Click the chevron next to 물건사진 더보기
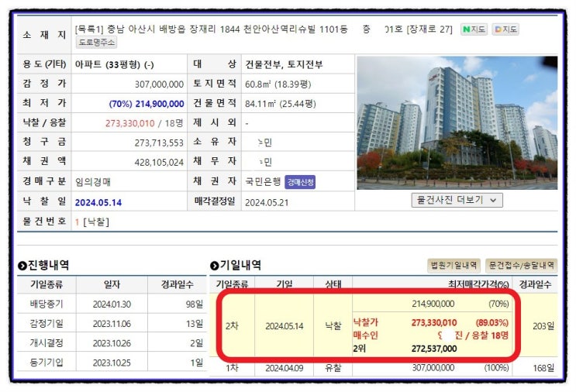576x392 pixels. pos(493,201)
